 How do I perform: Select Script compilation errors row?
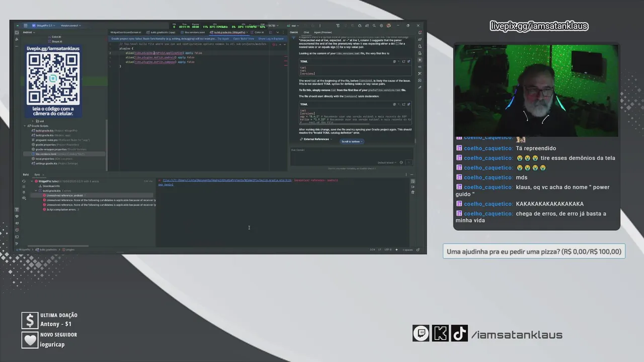62,209
